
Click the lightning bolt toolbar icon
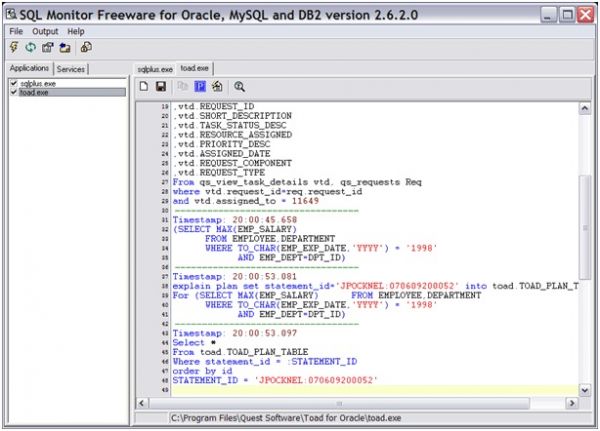coord(14,47)
